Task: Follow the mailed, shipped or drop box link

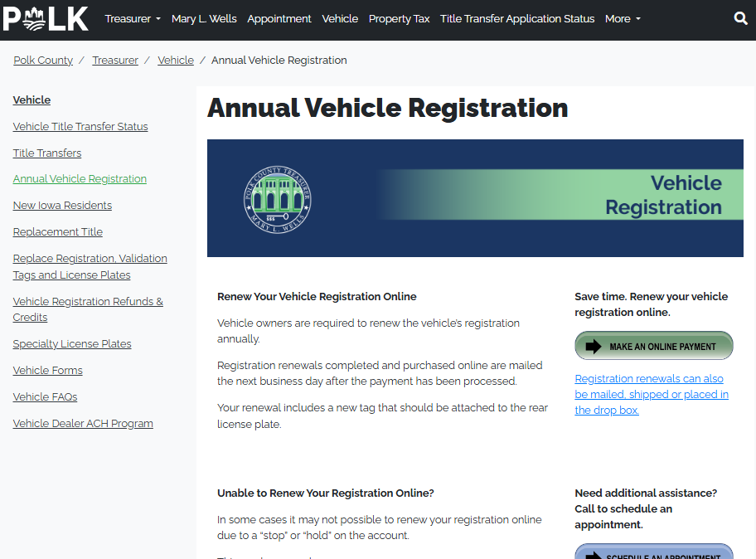Action: tap(652, 394)
